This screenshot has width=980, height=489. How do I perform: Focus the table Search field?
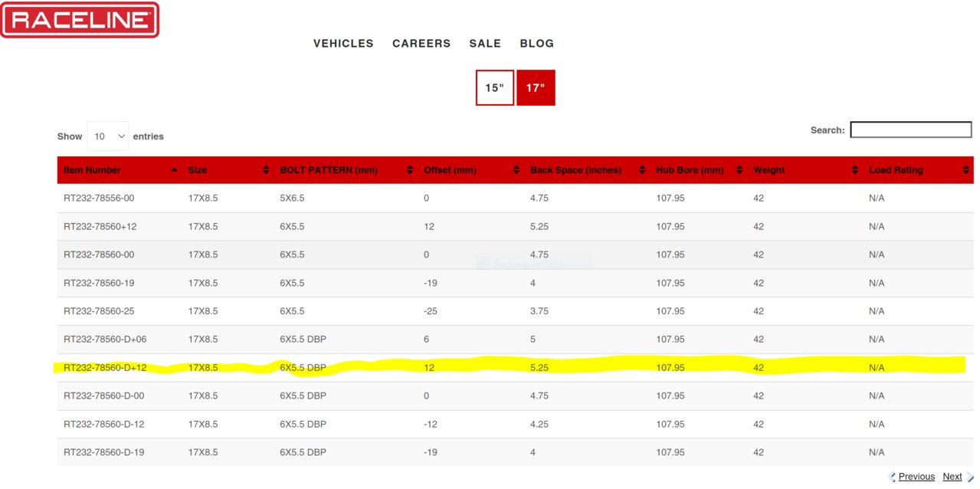(911, 130)
